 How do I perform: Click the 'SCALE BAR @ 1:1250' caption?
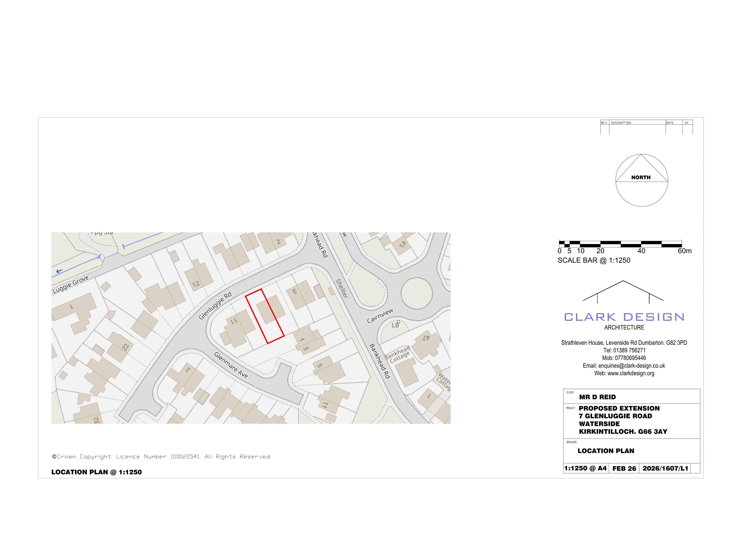(594, 260)
